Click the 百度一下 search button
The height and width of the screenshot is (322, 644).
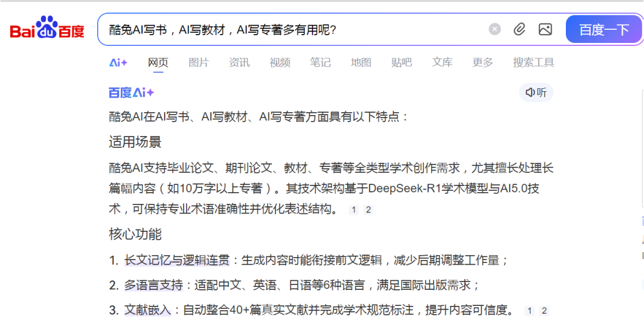tap(603, 30)
